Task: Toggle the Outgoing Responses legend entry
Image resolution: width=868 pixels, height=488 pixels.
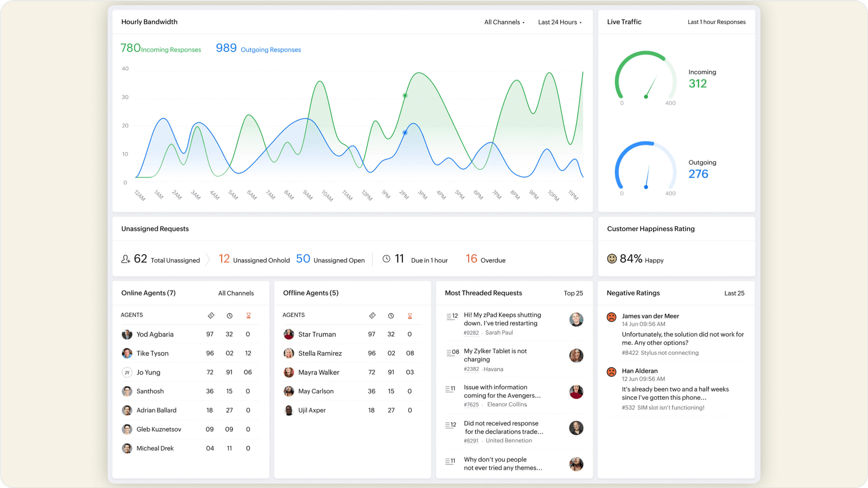Action: click(x=258, y=49)
